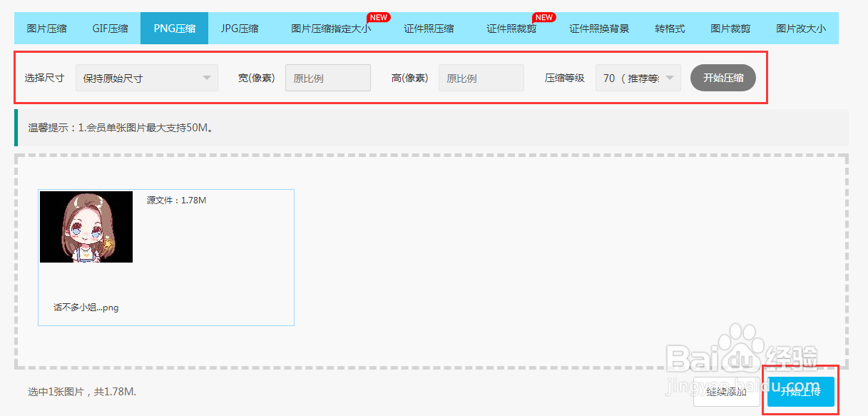Switch to 证件照压缩 tab
Image resolution: width=868 pixels, height=416 pixels.
click(429, 28)
